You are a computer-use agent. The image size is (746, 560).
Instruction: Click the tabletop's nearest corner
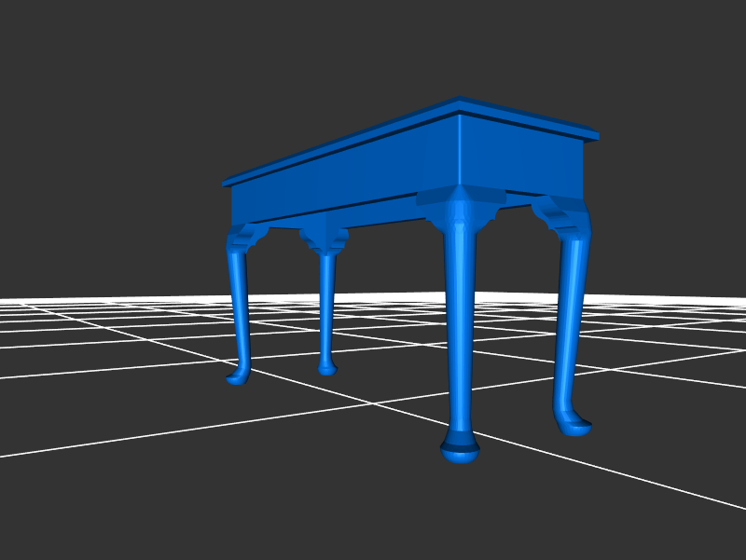click(x=459, y=103)
